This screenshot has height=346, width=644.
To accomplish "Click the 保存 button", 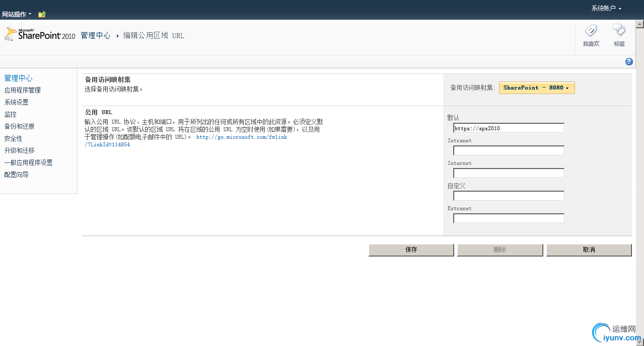I will [x=411, y=250].
